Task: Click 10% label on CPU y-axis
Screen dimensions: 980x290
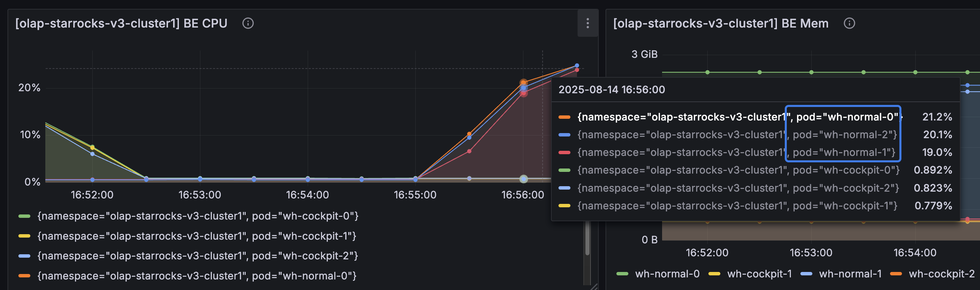Action: 30,134
